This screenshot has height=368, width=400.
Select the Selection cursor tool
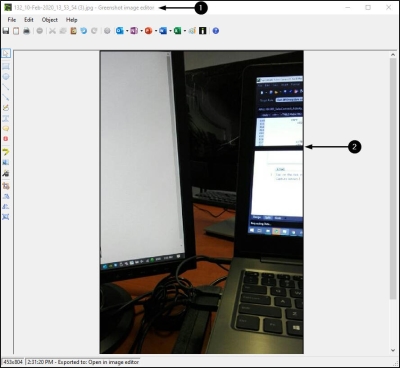[6, 53]
